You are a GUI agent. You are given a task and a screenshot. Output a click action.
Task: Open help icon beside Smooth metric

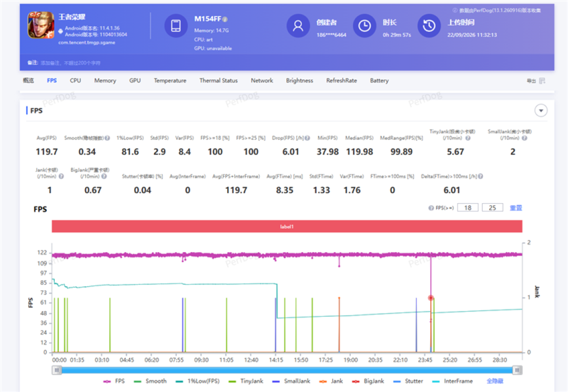(x=107, y=138)
